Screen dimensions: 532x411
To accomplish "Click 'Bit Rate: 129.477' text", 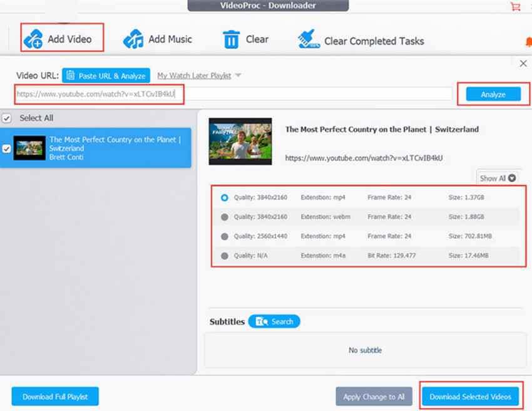I will pos(392,256).
